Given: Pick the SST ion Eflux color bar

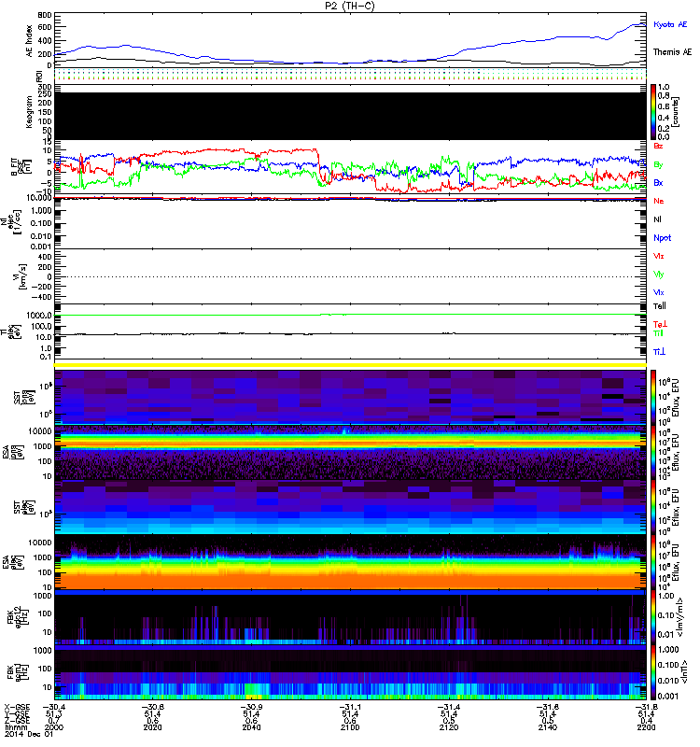Looking at the screenshot, I should 653,396.
